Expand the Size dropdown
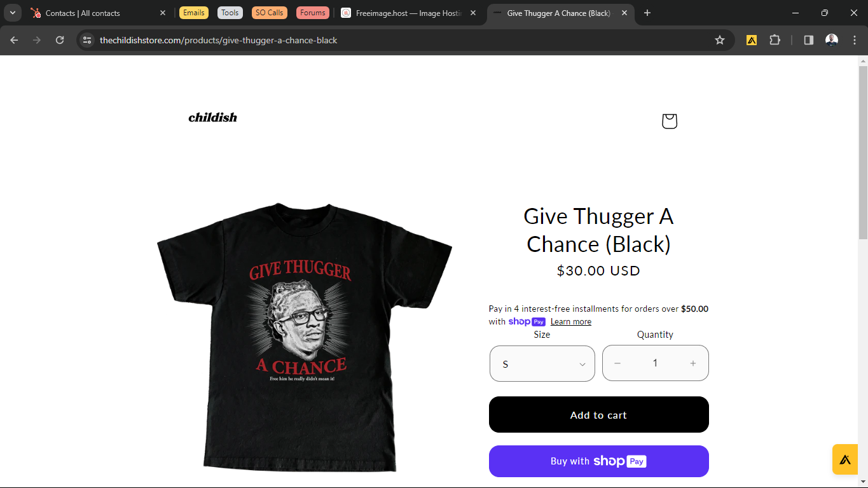The image size is (868, 488). point(542,363)
